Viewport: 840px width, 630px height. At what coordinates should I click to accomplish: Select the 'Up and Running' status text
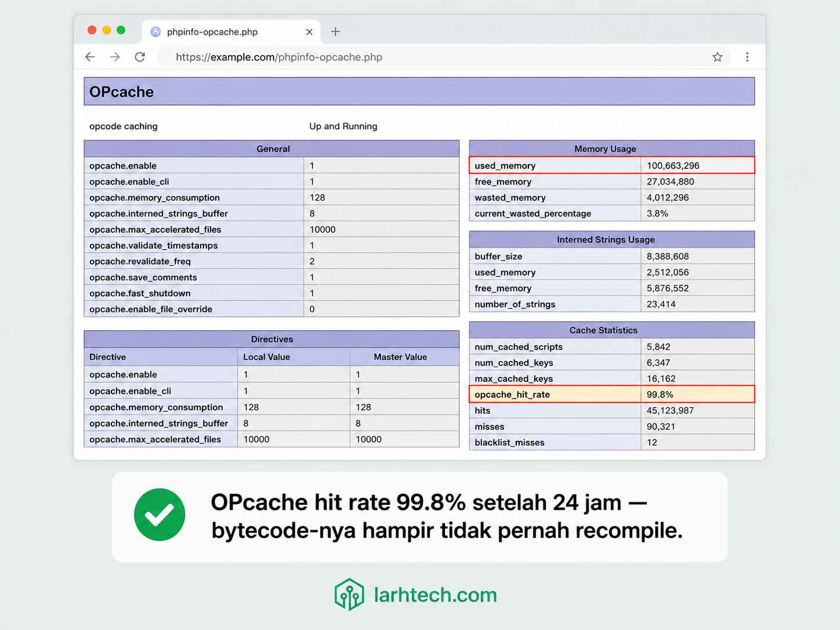tap(343, 126)
